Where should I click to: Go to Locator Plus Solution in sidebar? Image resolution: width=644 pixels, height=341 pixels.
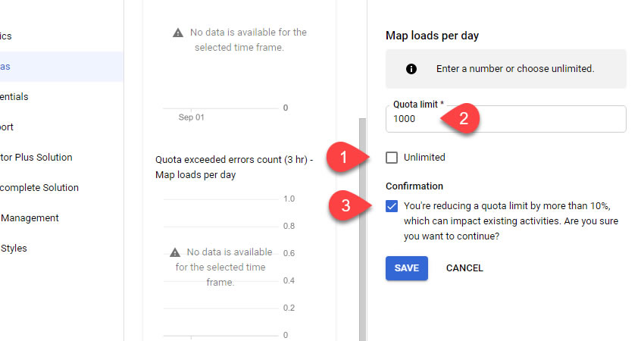click(38, 158)
